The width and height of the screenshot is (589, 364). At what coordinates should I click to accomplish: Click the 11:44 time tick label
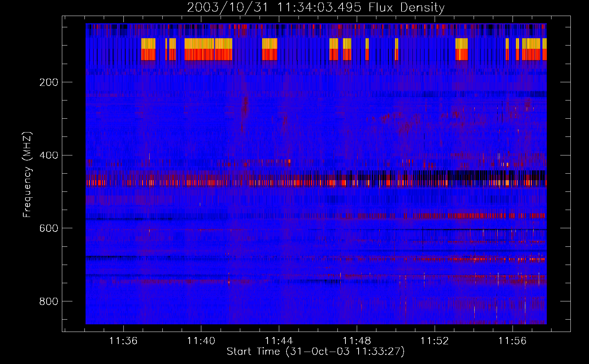[279, 341]
